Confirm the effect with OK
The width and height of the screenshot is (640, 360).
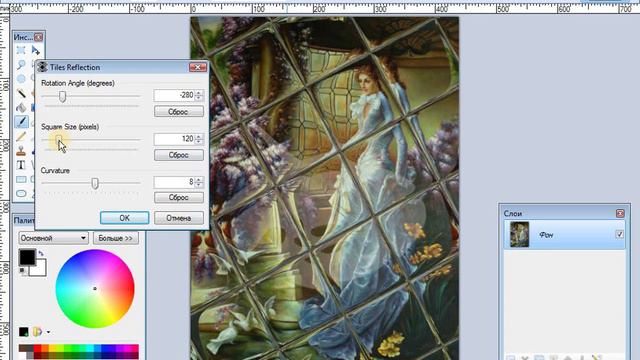[x=124, y=218]
